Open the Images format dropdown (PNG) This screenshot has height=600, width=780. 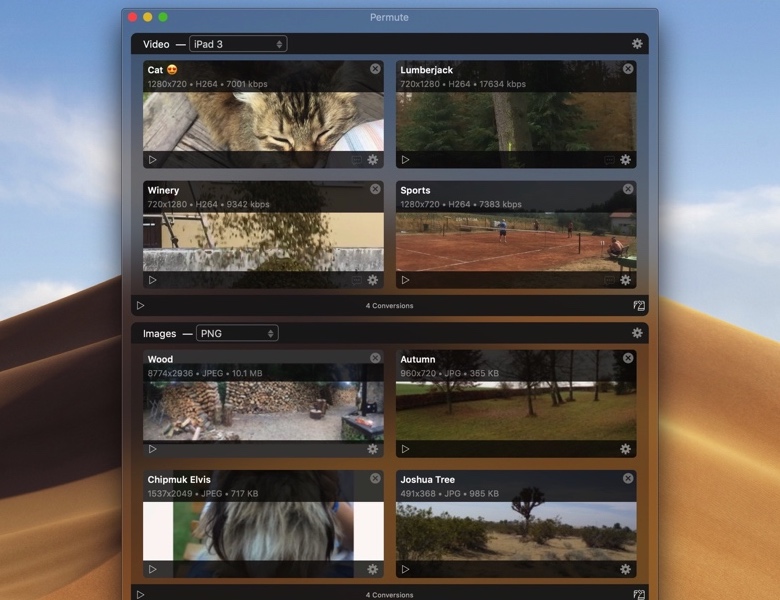point(237,333)
